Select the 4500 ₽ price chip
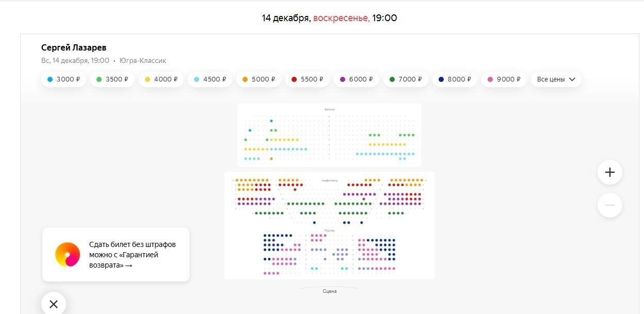Image resolution: width=644 pixels, height=314 pixels. [x=210, y=79]
